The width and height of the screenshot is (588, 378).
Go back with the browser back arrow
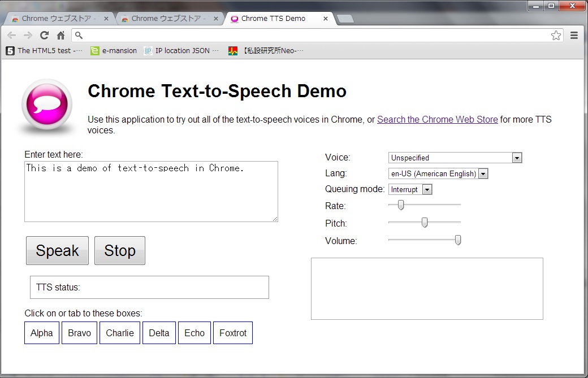12,35
